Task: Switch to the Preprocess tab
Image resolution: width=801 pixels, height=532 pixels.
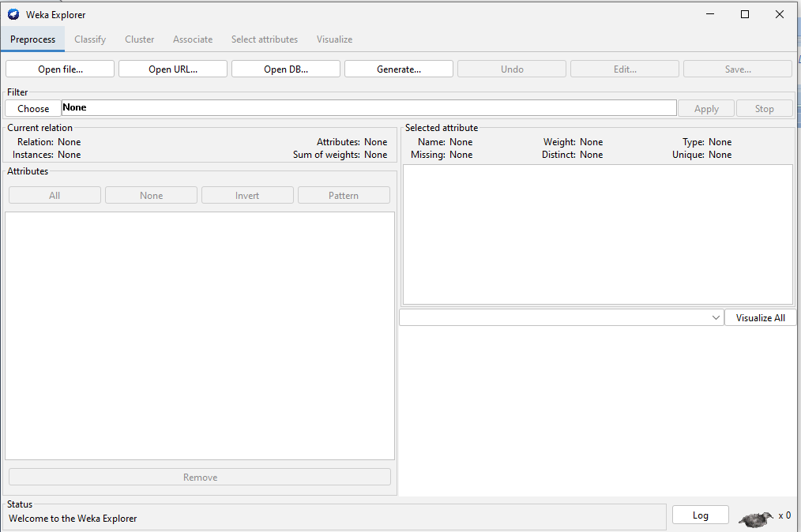Action: (32, 39)
